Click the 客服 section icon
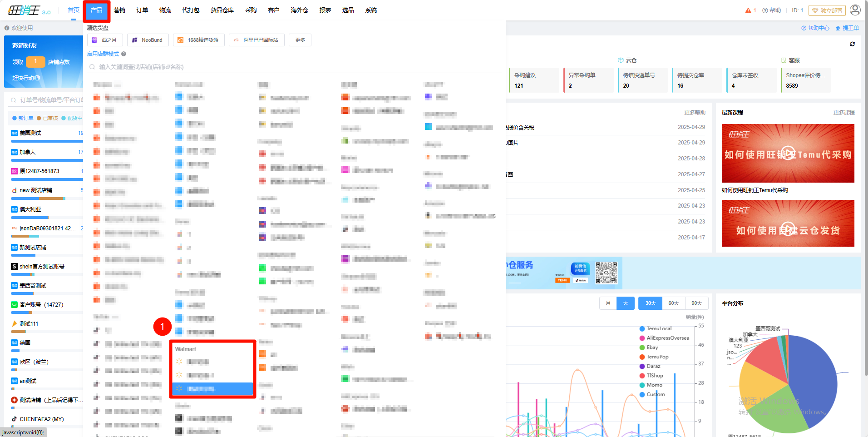The width and height of the screenshot is (868, 437). (784, 60)
